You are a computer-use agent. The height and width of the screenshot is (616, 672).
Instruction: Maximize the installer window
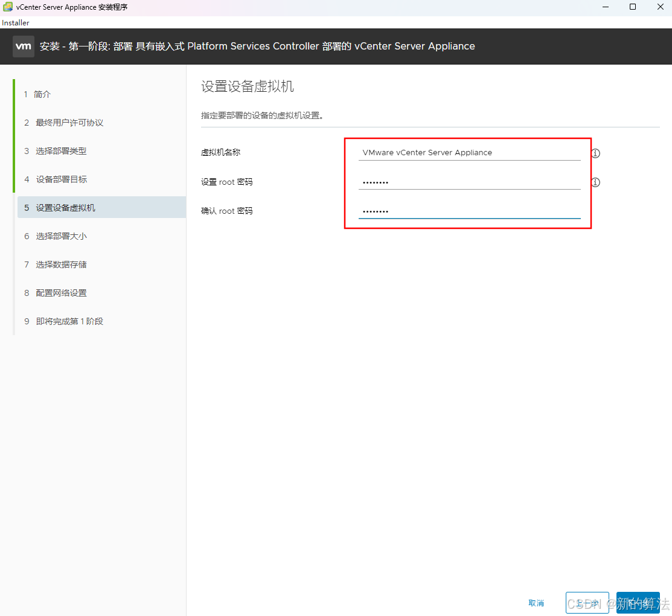(x=633, y=7)
